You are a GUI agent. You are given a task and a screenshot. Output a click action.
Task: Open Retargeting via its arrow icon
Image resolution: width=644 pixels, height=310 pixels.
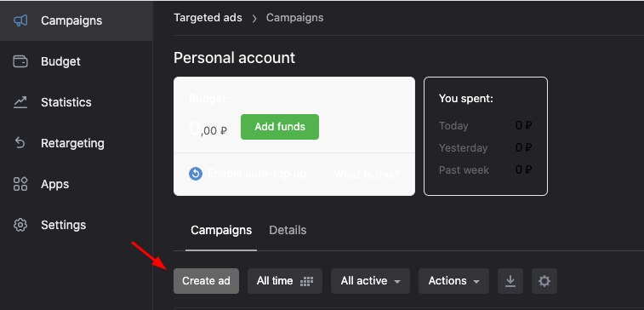click(x=20, y=143)
